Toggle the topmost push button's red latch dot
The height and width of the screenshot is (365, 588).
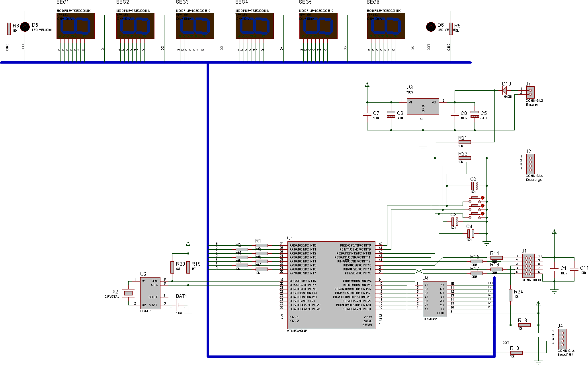[x=483, y=198]
